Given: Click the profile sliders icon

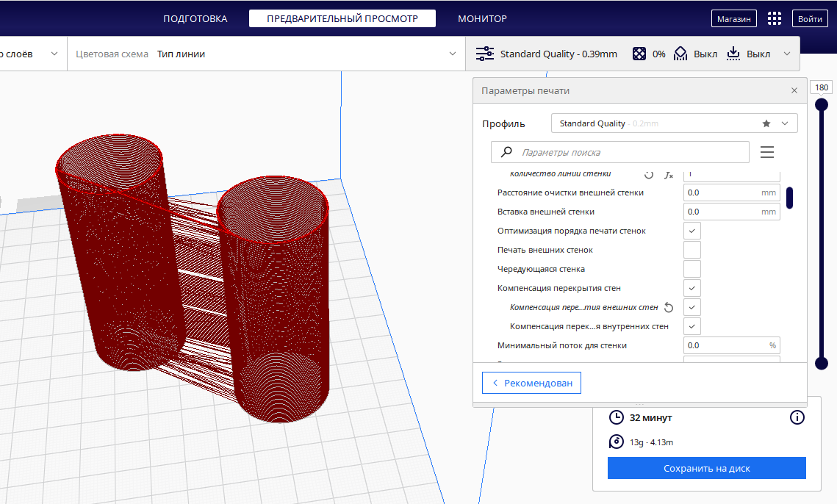Looking at the screenshot, I should (485, 54).
